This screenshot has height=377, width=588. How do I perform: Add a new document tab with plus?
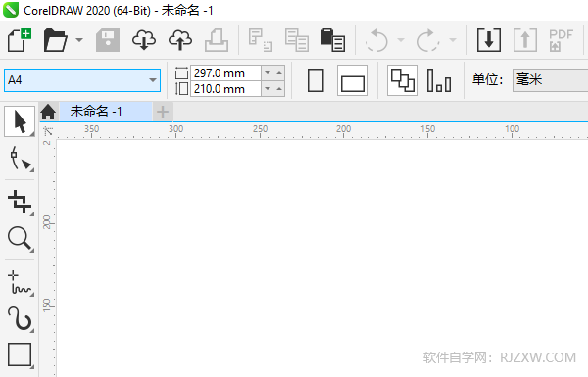[163, 112]
